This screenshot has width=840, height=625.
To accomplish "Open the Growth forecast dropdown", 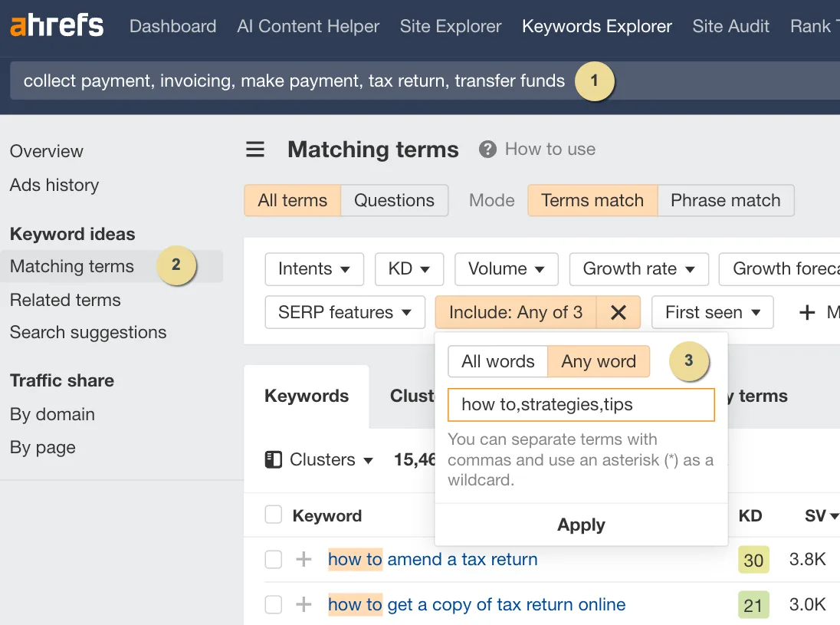I will point(779,268).
